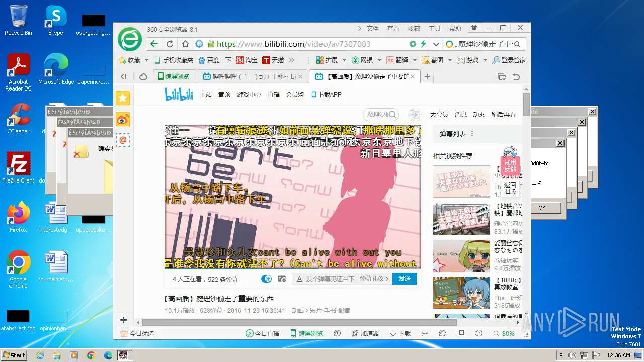The image size is (644, 362).
Task: Expand more bookmarks with the double chevron
Action: click(291, 60)
